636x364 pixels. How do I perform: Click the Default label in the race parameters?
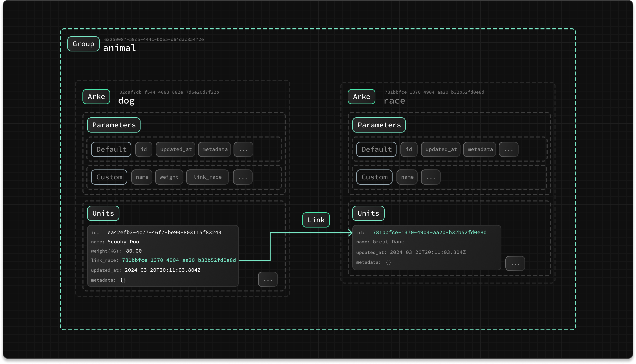click(376, 149)
